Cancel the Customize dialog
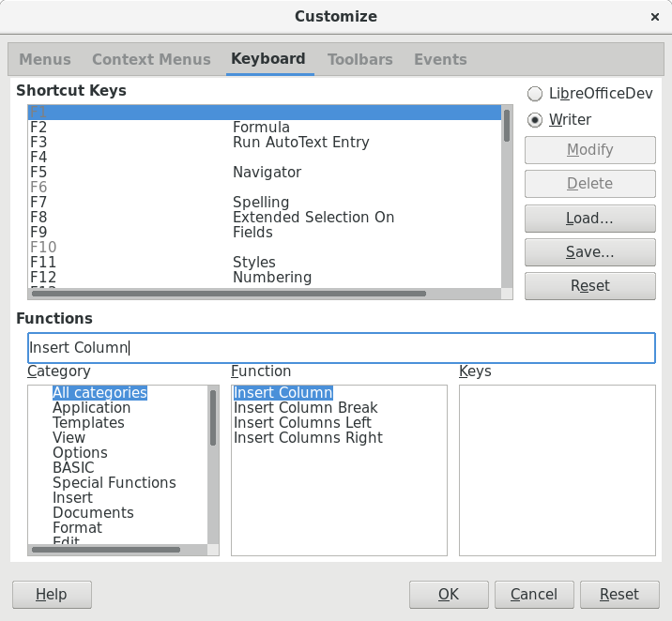This screenshot has height=621, width=672. tap(533, 595)
